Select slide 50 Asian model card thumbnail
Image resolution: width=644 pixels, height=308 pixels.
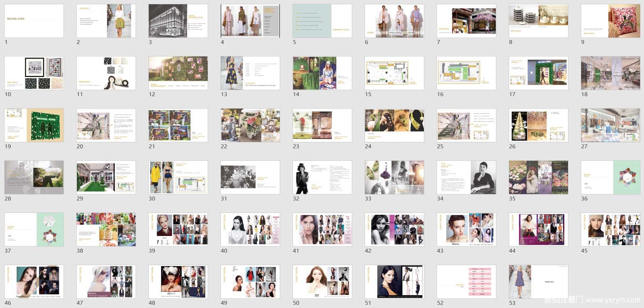point(322,282)
